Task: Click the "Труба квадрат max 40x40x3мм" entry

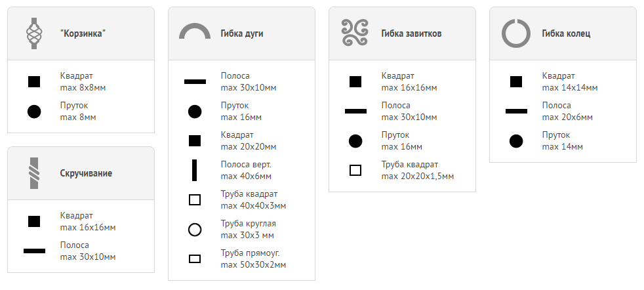Action: click(x=253, y=199)
